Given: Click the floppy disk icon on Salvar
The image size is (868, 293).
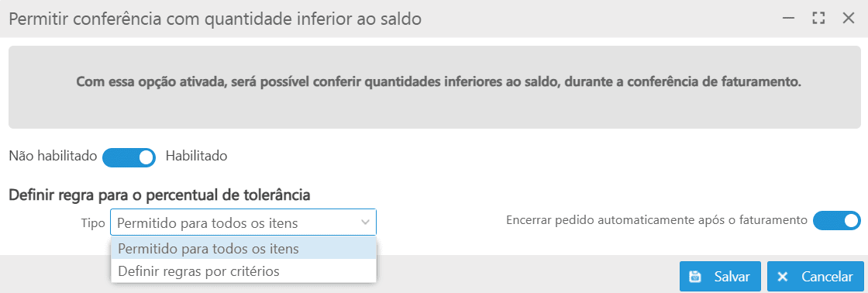Looking at the screenshot, I should (694, 277).
